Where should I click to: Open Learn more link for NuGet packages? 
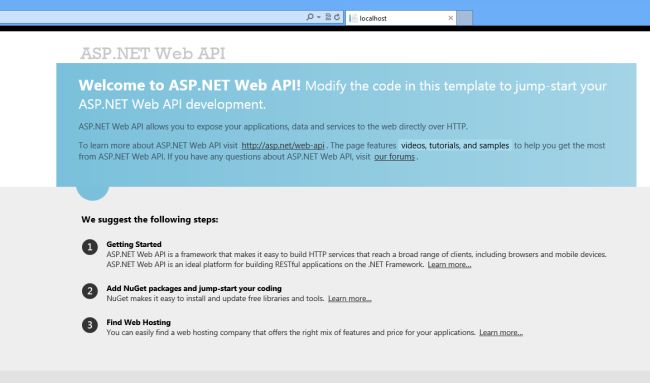349,298
